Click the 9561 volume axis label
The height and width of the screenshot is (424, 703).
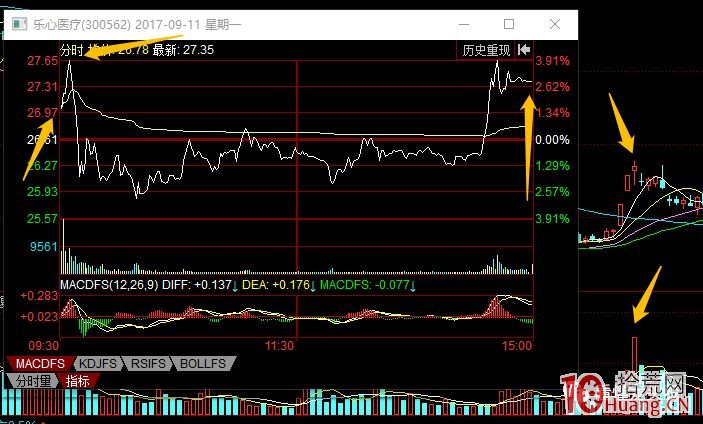pos(44,247)
